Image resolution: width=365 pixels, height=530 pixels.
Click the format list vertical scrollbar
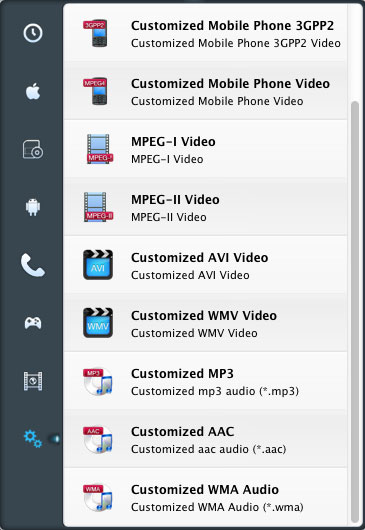pos(355,312)
